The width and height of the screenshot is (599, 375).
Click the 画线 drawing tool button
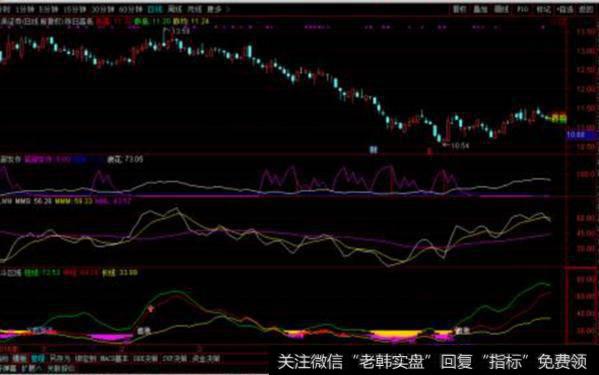pos(501,9)
